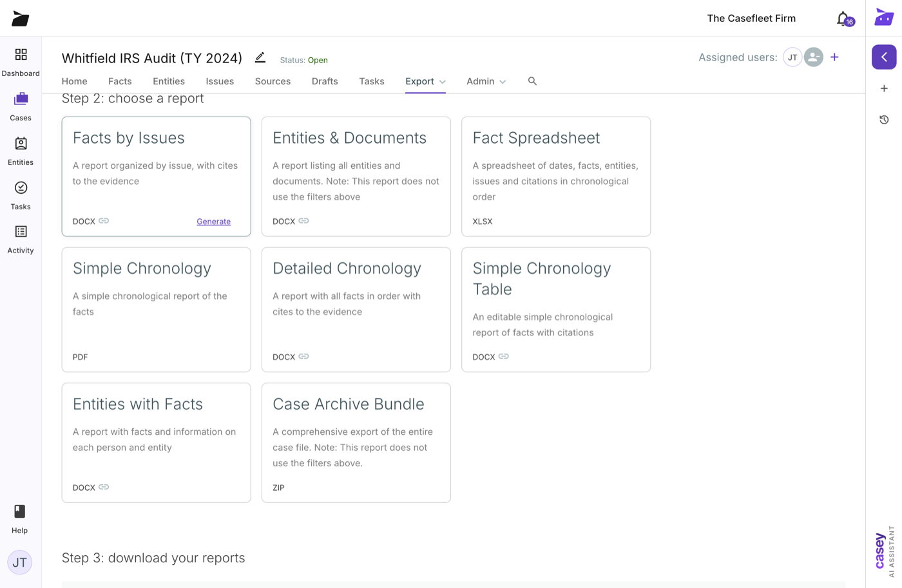This screenshot has height=588, width=902.
Task: Select the Case Archive Bundle card
Action: pyautogui.click(x=356, y=443)
